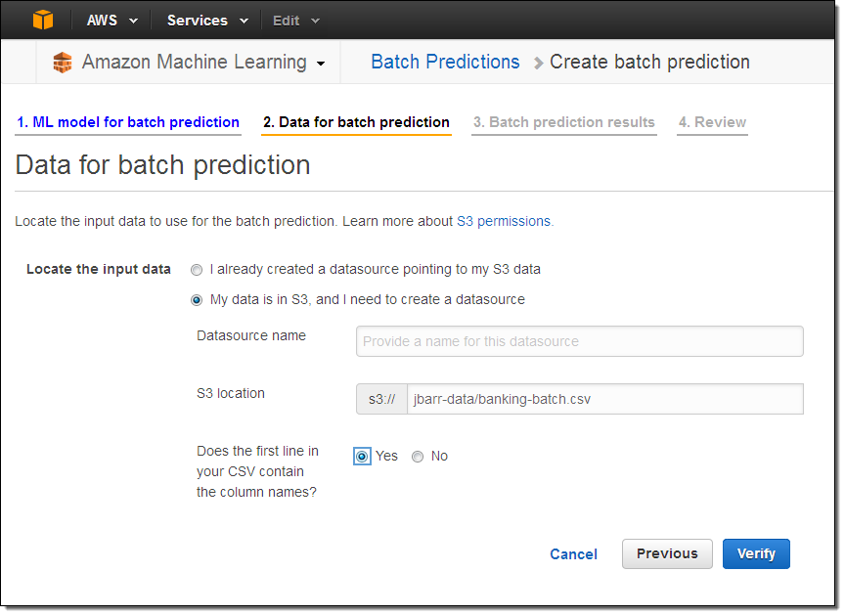845x616 pixels.
Task: Open the Edit dropdown in top bar
Action: point(296,21)
